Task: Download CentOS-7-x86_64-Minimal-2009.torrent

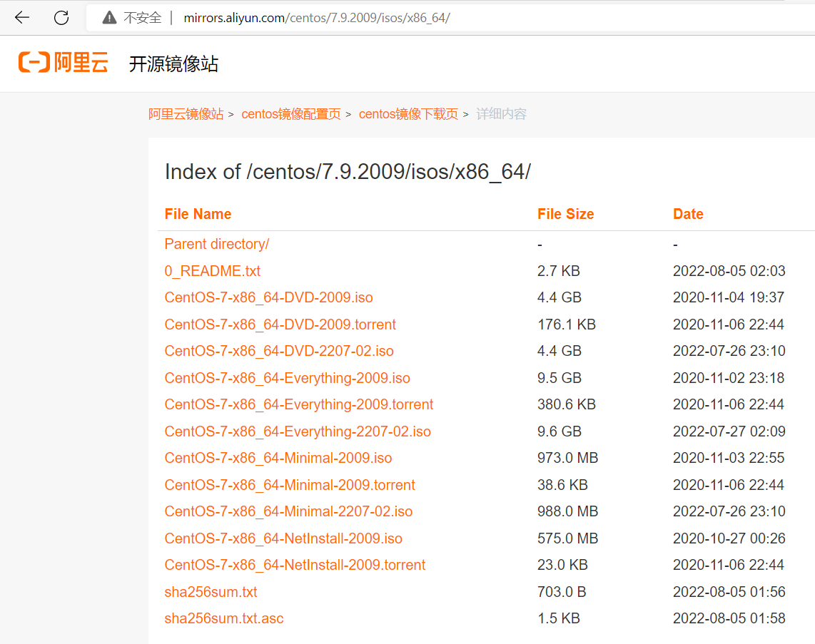Action: (290, 485)
